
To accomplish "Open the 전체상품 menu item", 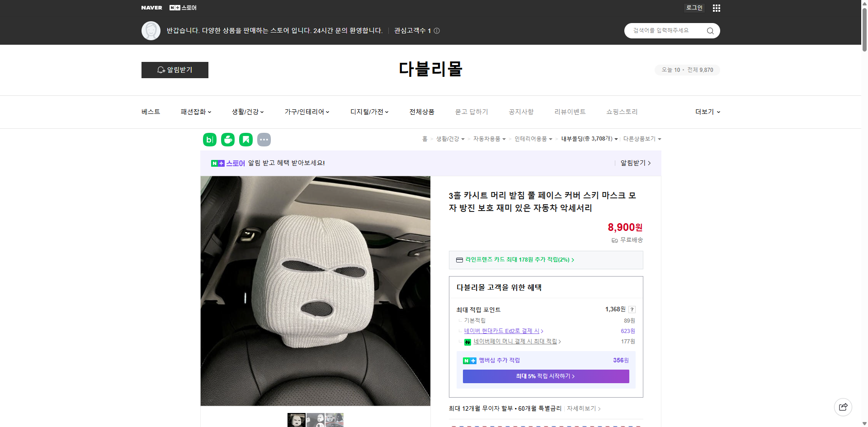I will 421,112.
